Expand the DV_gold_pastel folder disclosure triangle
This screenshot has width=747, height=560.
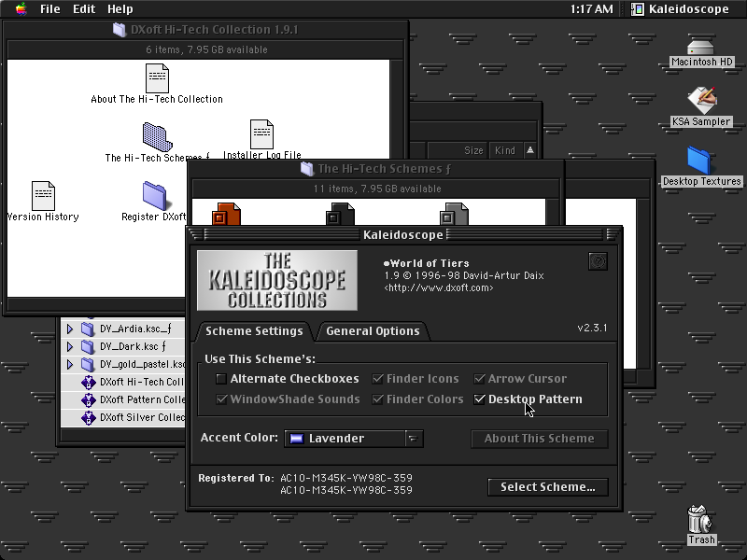(70, 364)
